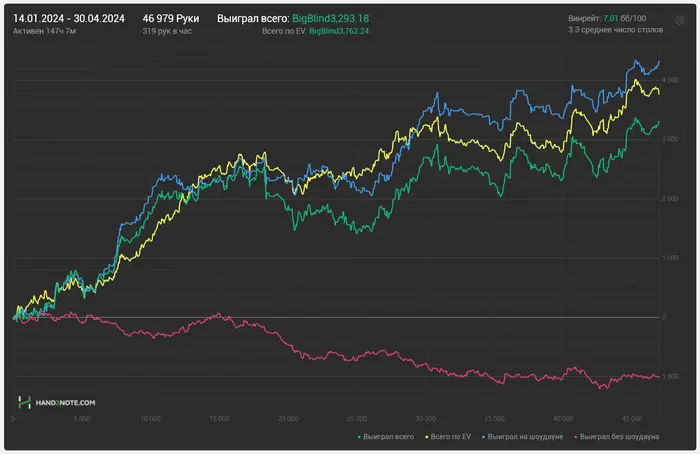Click the green 'Выиграл всего' legend dot

358,436
